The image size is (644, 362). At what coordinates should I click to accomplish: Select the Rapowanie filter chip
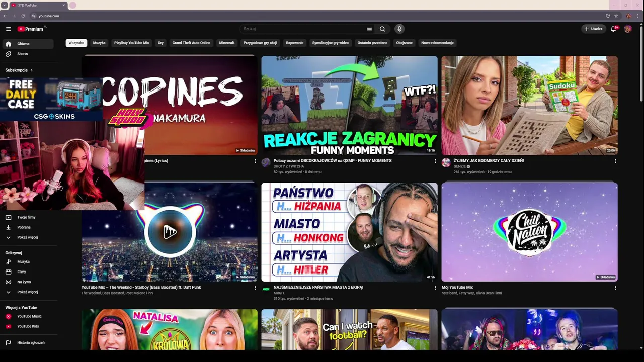pos(295,43)
